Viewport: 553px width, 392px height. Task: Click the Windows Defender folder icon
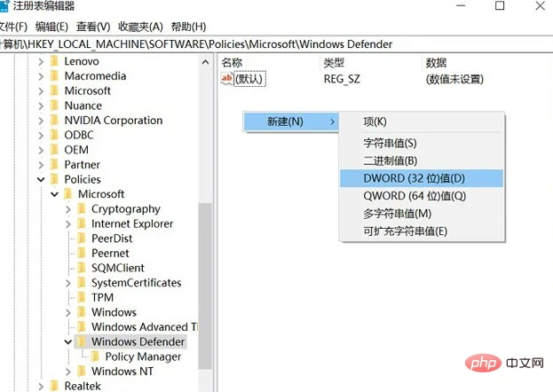point(82,341)
